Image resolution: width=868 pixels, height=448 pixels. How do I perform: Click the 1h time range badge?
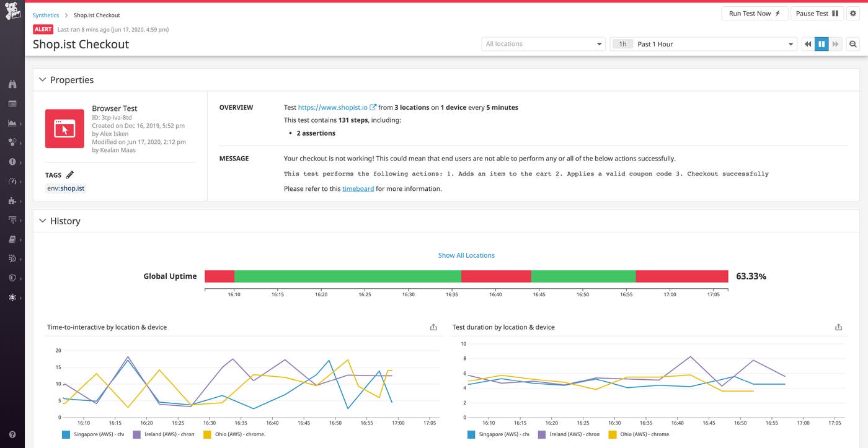(622, 44)
